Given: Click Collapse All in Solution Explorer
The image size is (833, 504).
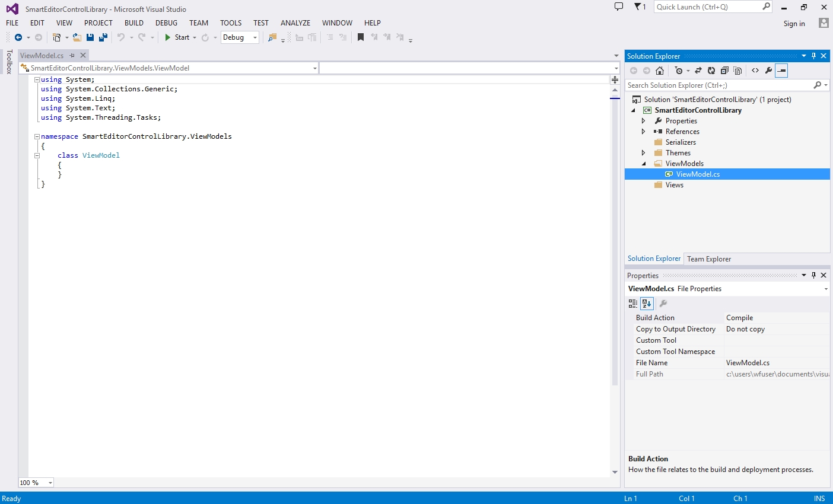Looking at the screenshot, I should tap(724, 71).
